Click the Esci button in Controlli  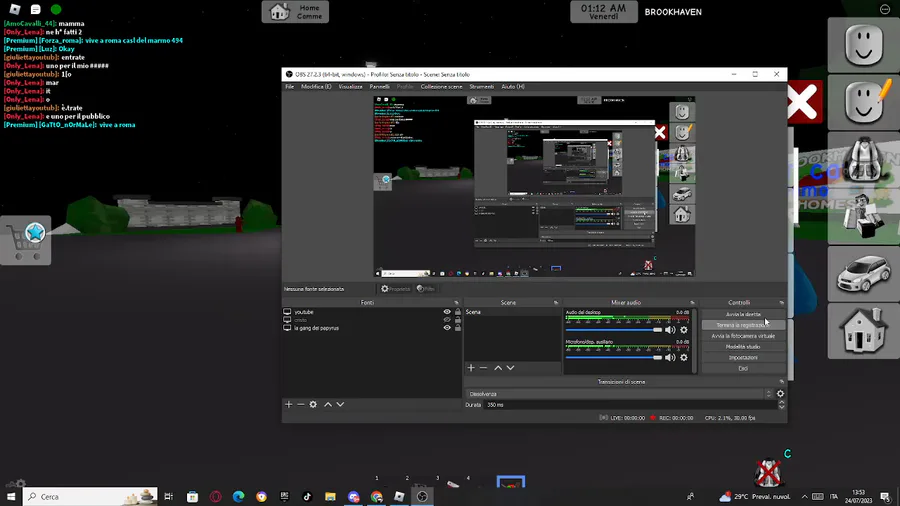tap(743, 369)
